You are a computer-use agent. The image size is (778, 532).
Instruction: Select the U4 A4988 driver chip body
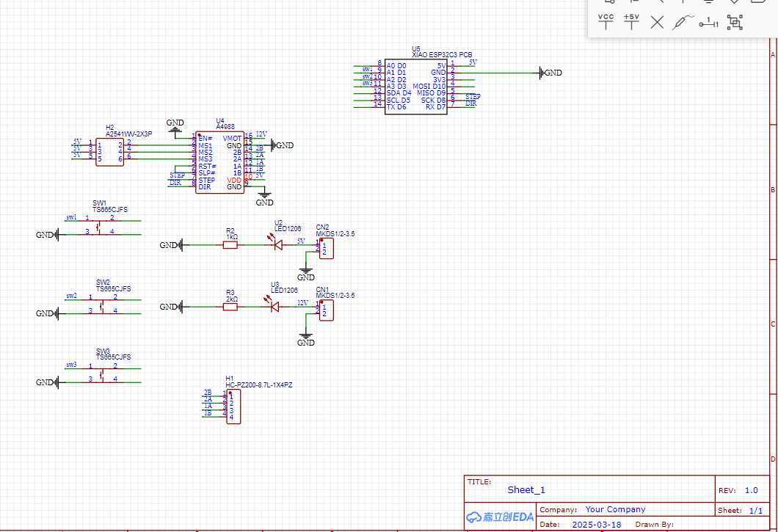point(219,162)
